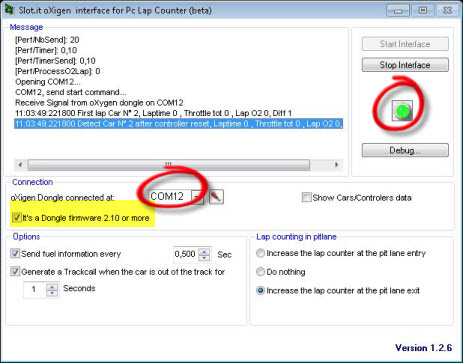Close the oXigen interface window
Screen dimensions: 463x363
click(447, 10)
